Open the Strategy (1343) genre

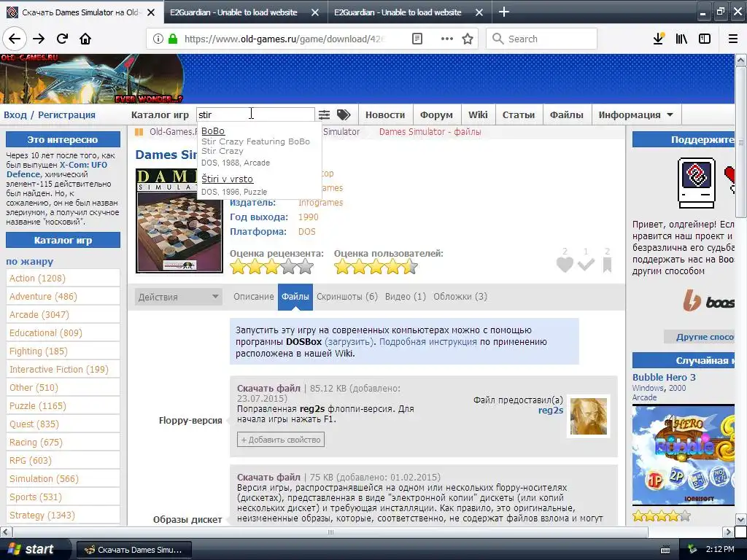(63, 516)
